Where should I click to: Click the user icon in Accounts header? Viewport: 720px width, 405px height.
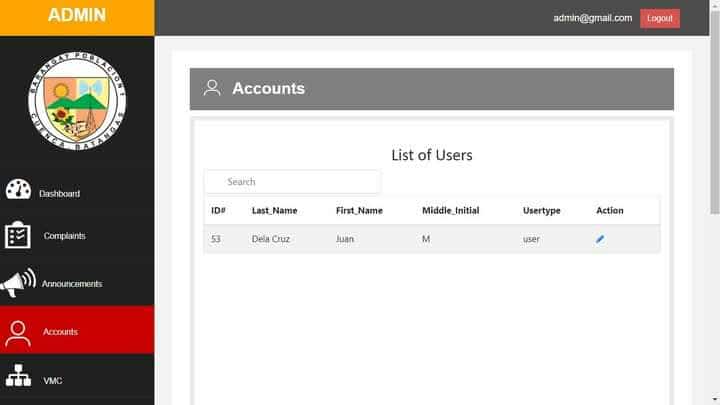click(212, 88)
